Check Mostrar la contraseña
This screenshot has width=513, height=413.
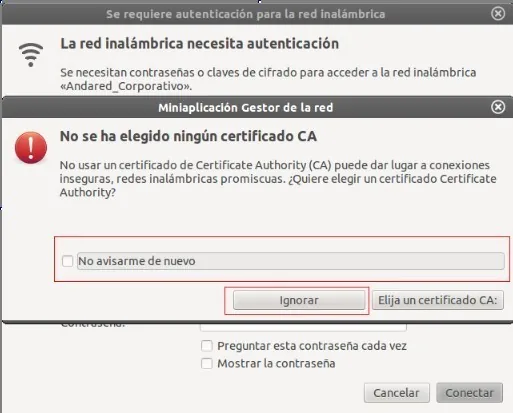coord(207,363)
